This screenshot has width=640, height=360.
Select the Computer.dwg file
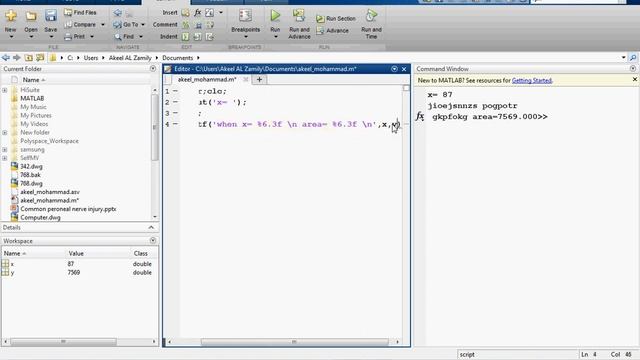click(x=40, y=218)
